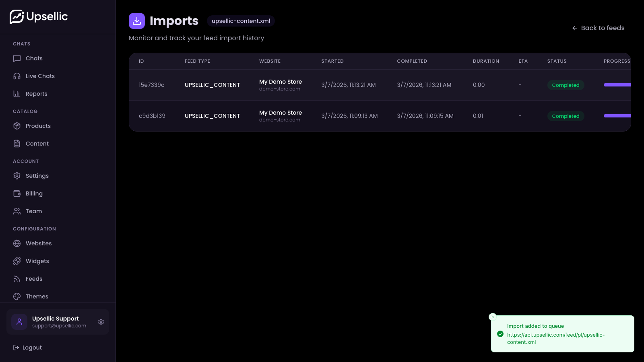This screenshot has width=644, height=362.
Task: Dismiss the import queue notification
Action: coord(493,317)
